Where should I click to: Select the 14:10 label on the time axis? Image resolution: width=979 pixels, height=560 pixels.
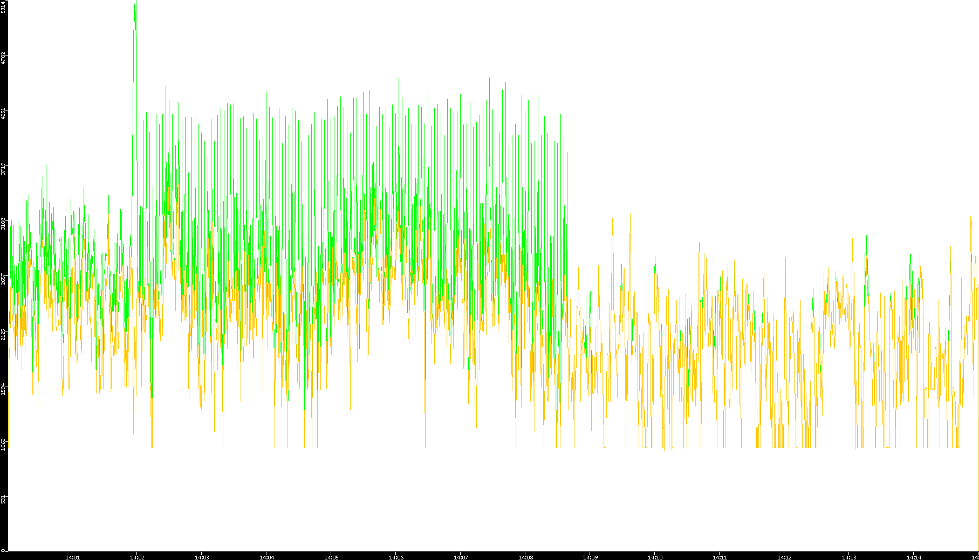655,557
